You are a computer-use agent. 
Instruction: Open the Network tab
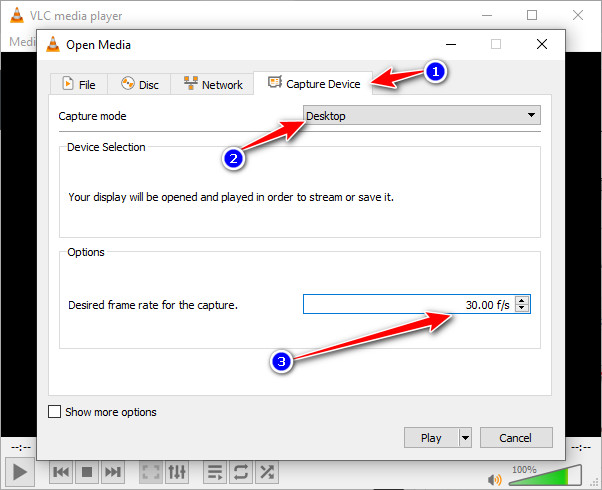[x=212, y=84]
